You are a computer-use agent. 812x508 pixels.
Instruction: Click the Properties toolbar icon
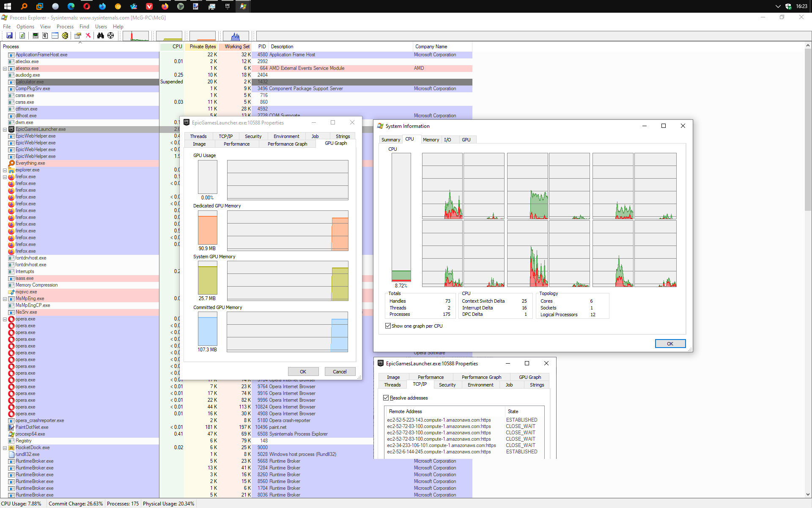click(78, 36)
